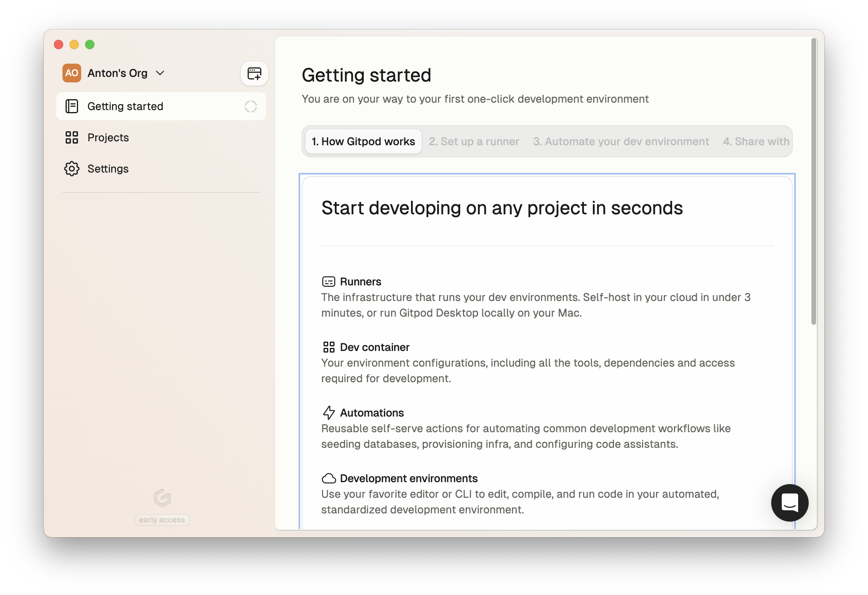Screen dimensions: 868x595
Task: Click the Getting started notebook icon
Action: (x=72, y=106)
